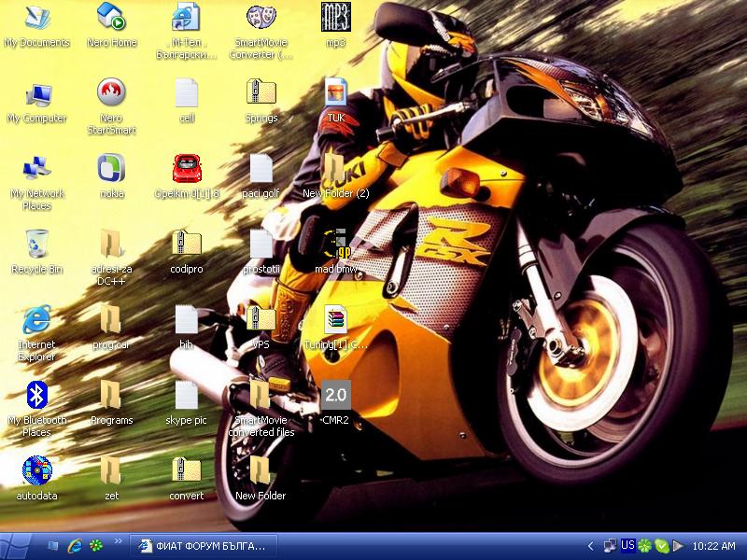Launch Internet Explorer from Quick Launch
Image resolution: width=747 pixels, height=560 pixels.
pos(75,546)
